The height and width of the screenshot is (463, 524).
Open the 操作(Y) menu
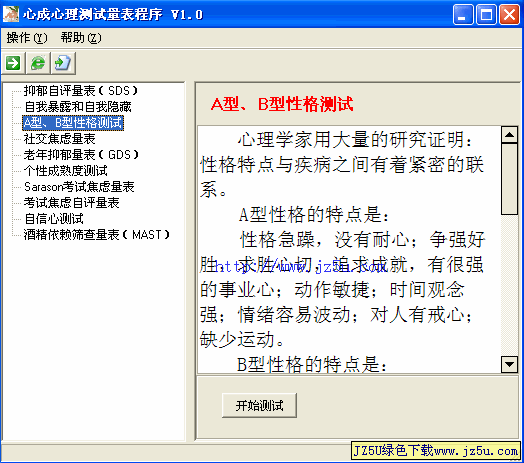click(27, 38)
